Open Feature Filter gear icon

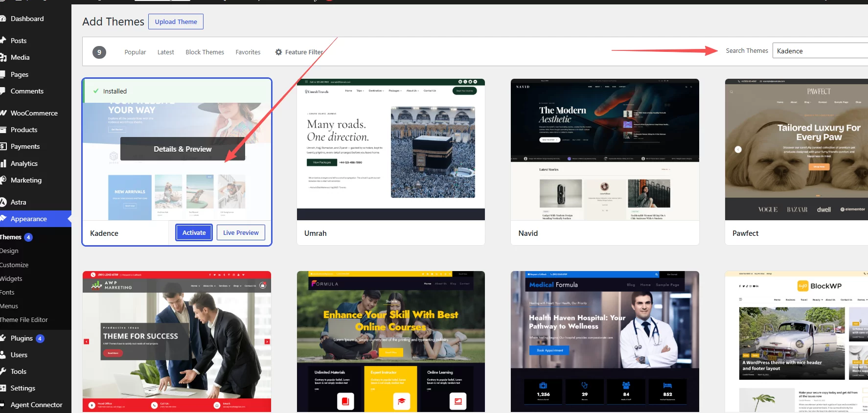278,52
